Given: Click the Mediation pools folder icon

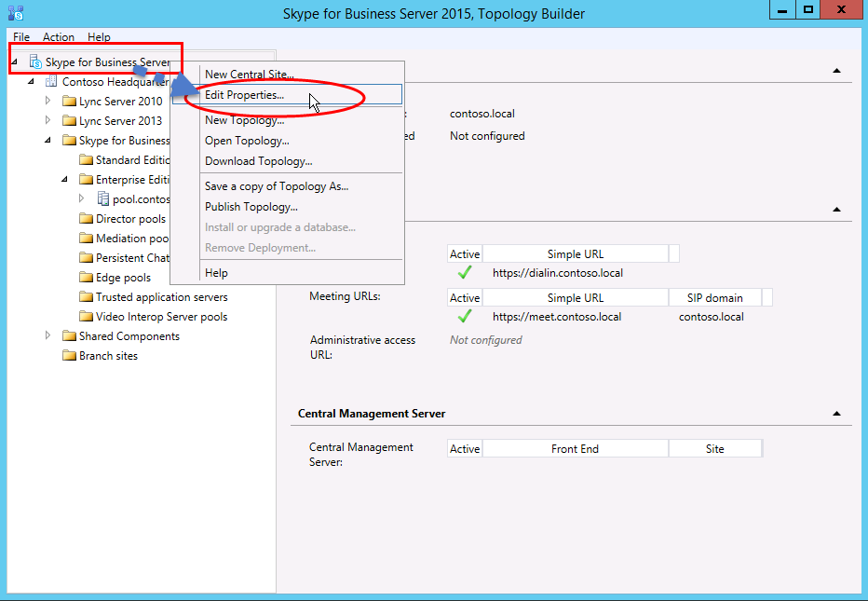Looking at the screenshot, I should coord(86,238).
